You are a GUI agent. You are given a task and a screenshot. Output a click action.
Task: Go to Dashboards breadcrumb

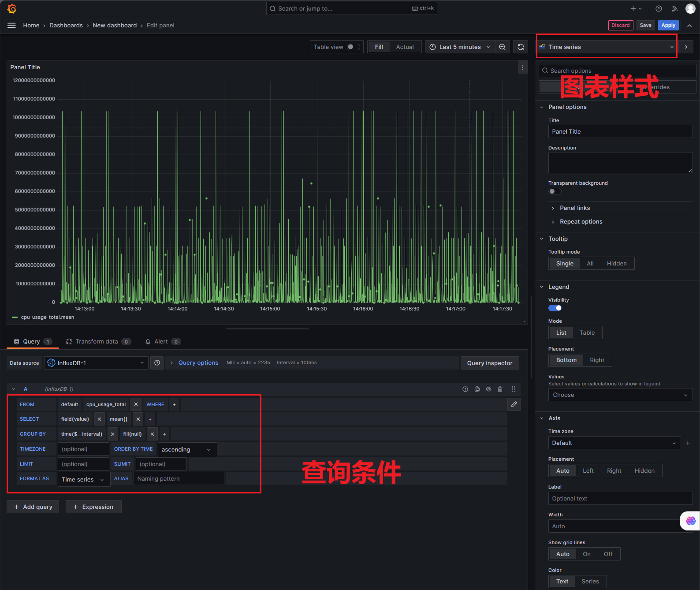(66, 25)
